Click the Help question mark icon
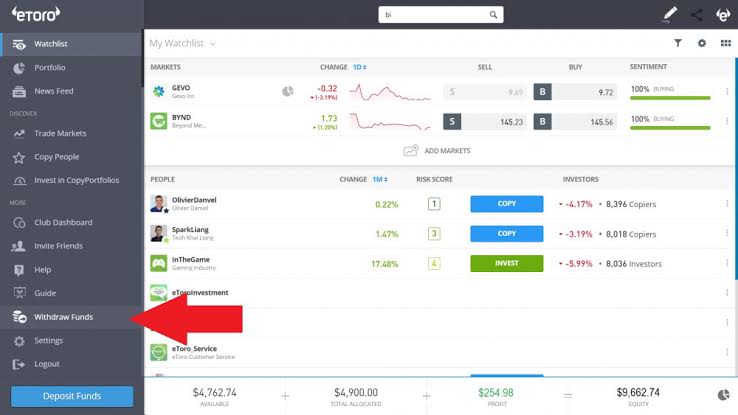 point(19,270)
